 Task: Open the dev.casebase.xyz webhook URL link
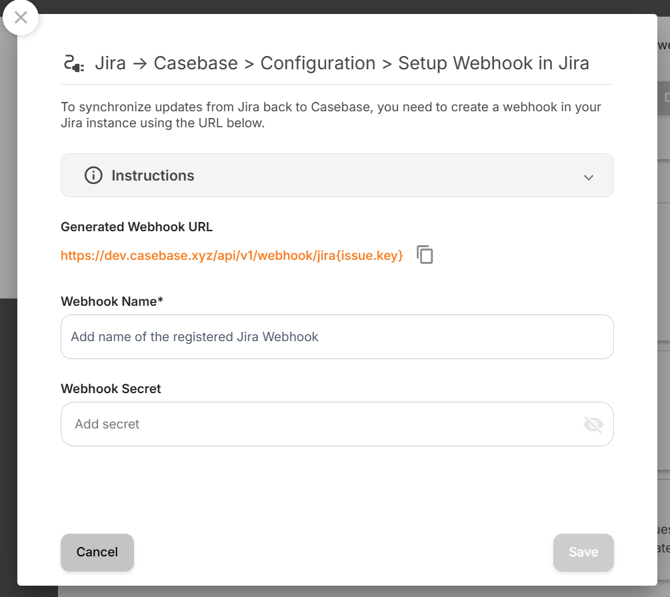click(x=231, y=256)
